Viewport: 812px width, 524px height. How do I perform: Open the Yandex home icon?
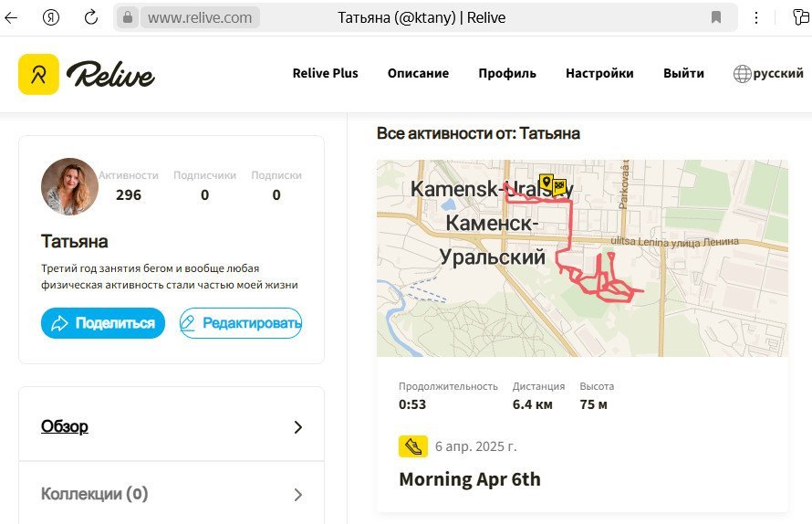51,17
